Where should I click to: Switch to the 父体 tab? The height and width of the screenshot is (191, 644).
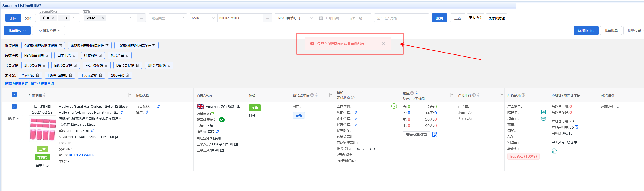coord(28,18)
